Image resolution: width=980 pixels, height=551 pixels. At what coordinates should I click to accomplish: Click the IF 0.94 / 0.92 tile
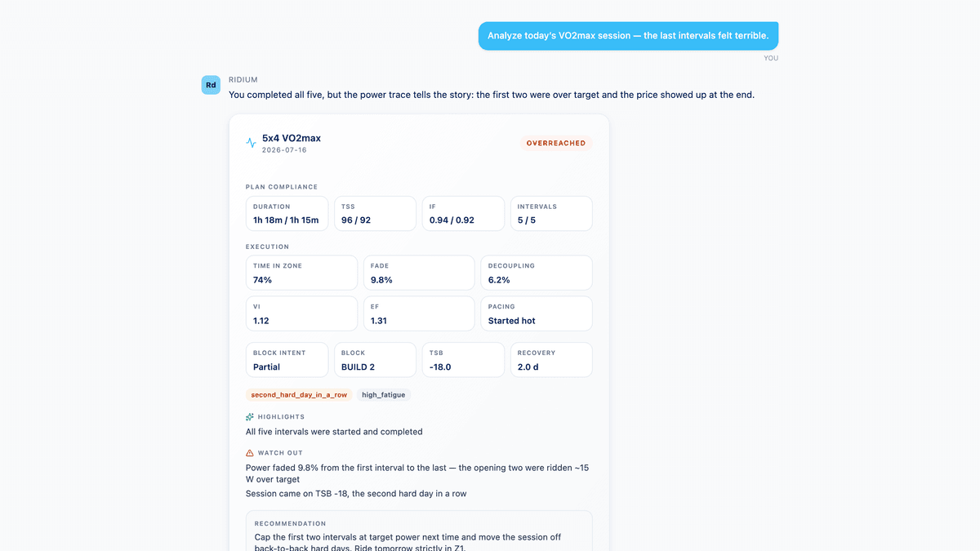(x=463, y=214)
